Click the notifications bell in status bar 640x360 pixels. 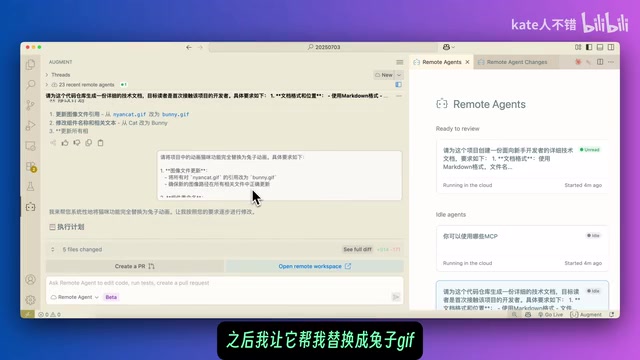611,314
